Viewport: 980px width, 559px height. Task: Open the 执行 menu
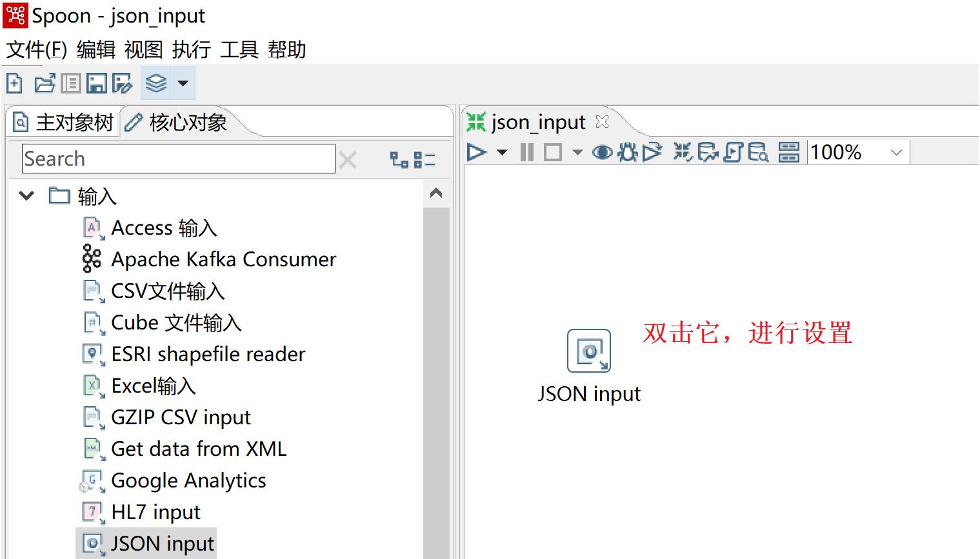(192, 50)
